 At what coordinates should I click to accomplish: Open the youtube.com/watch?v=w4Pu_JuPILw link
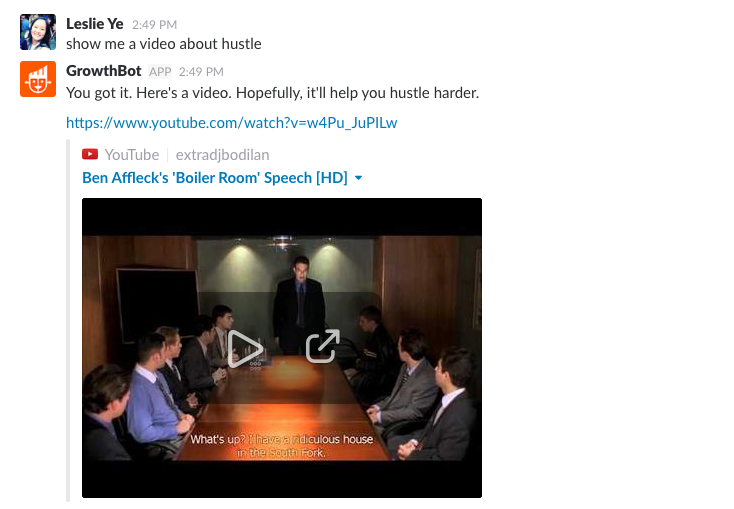(x=231, y=123)
